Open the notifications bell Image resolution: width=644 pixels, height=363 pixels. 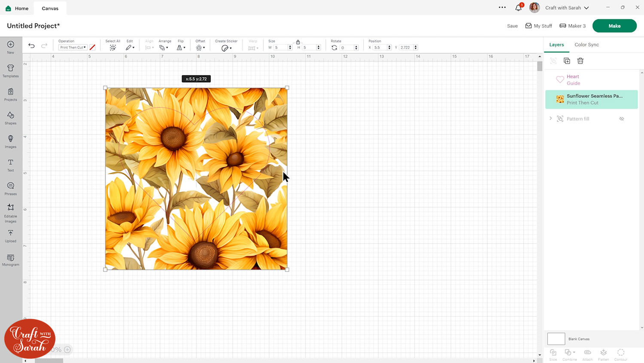[518, 8]
